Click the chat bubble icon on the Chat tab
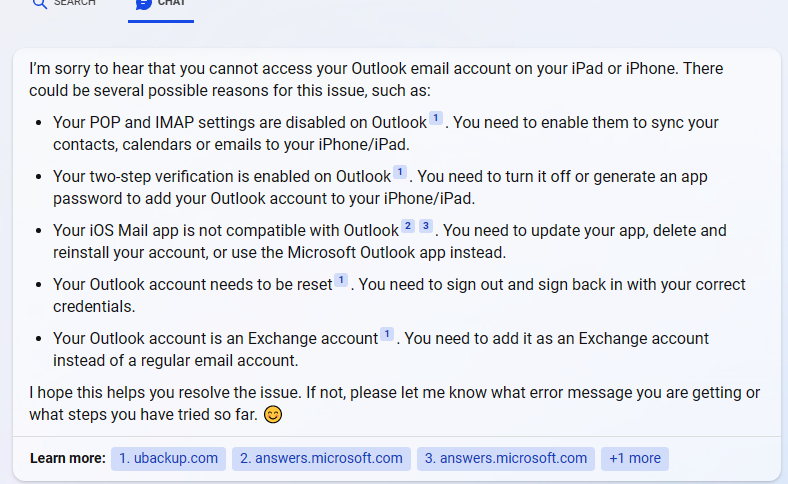This screenshot has height=484, width=788. tap(144, 3)
